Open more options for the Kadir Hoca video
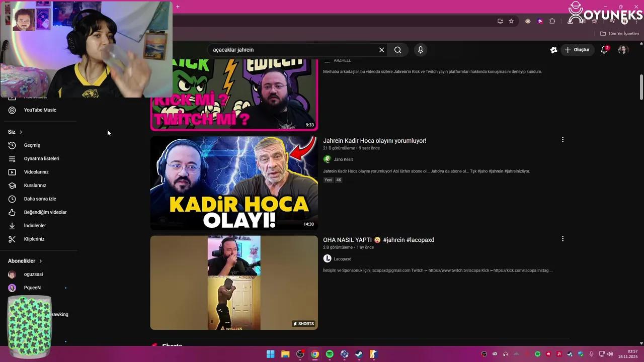644x362 pixels. click(562, 140)
